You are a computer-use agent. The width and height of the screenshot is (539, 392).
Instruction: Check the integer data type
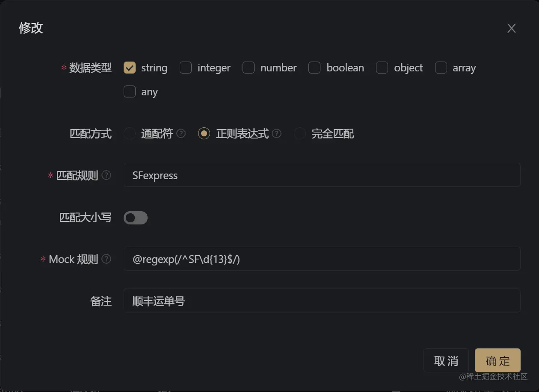[186, 68]
